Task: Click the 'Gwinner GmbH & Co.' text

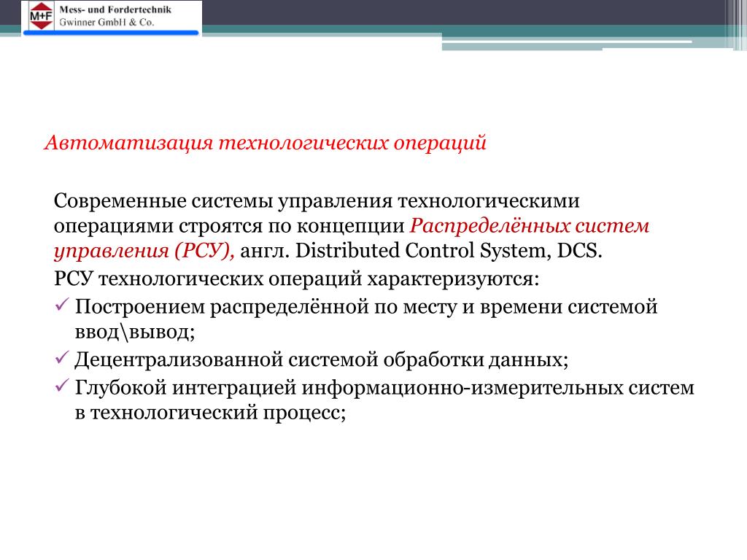Action: point(107,23)
